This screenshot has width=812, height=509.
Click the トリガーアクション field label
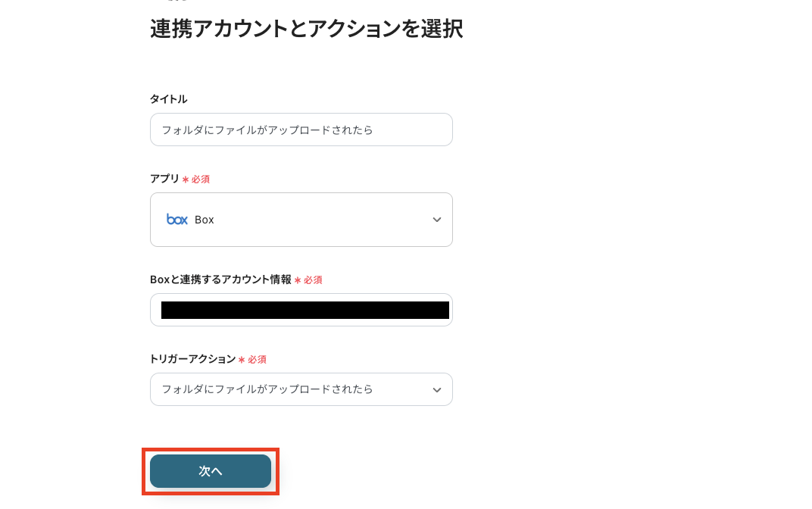(192, 359)
